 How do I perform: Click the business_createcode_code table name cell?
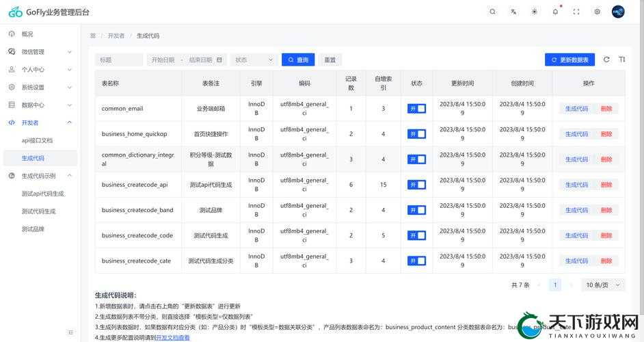click(138, 235)
